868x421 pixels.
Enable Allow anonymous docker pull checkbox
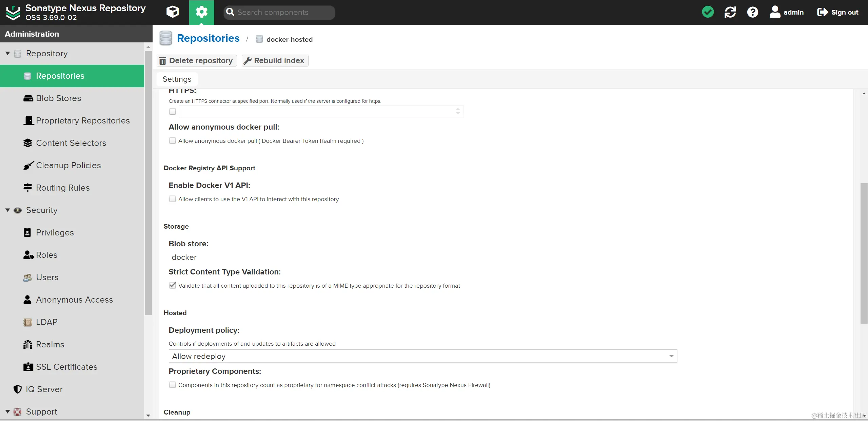[x=173, y=140]
